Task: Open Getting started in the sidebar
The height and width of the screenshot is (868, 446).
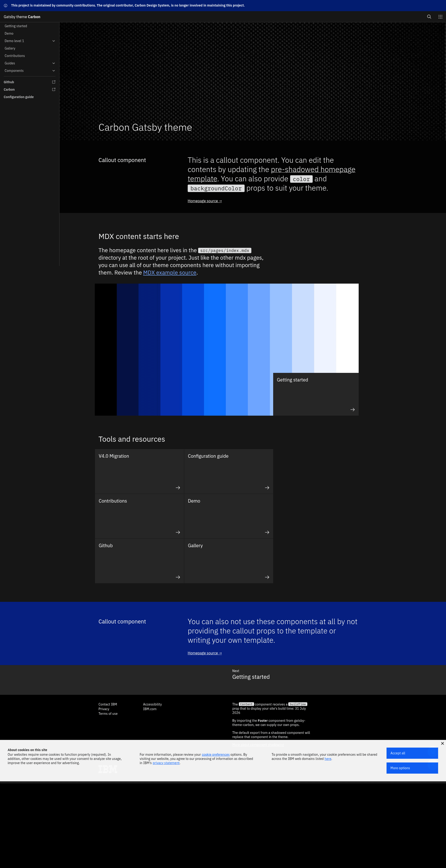Action: (x=30, y=26)
